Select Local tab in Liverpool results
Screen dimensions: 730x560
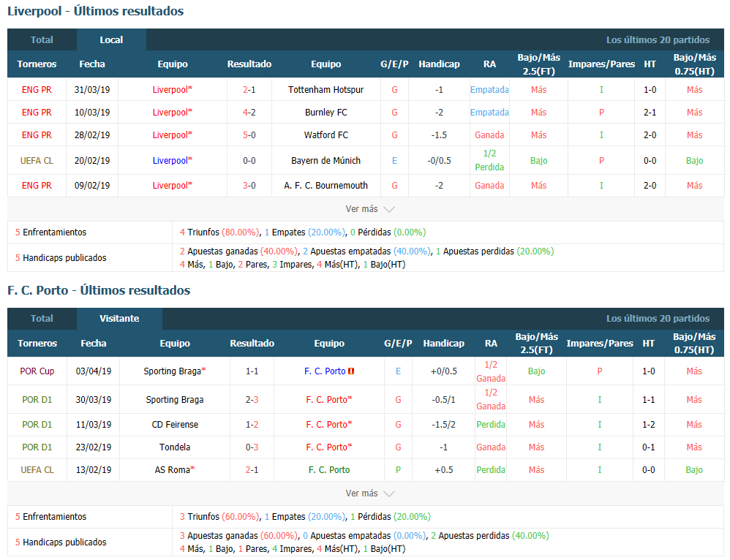pos(111,39)
